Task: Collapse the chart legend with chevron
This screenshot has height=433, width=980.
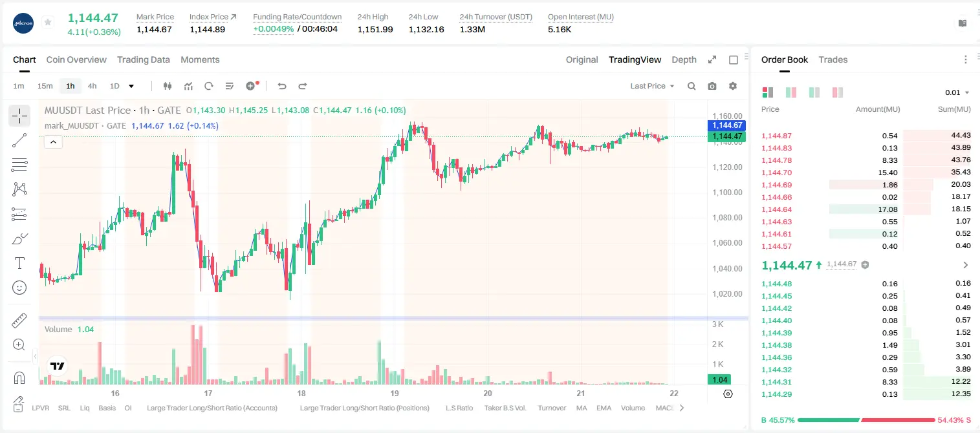Action: [x=53, y=142]
